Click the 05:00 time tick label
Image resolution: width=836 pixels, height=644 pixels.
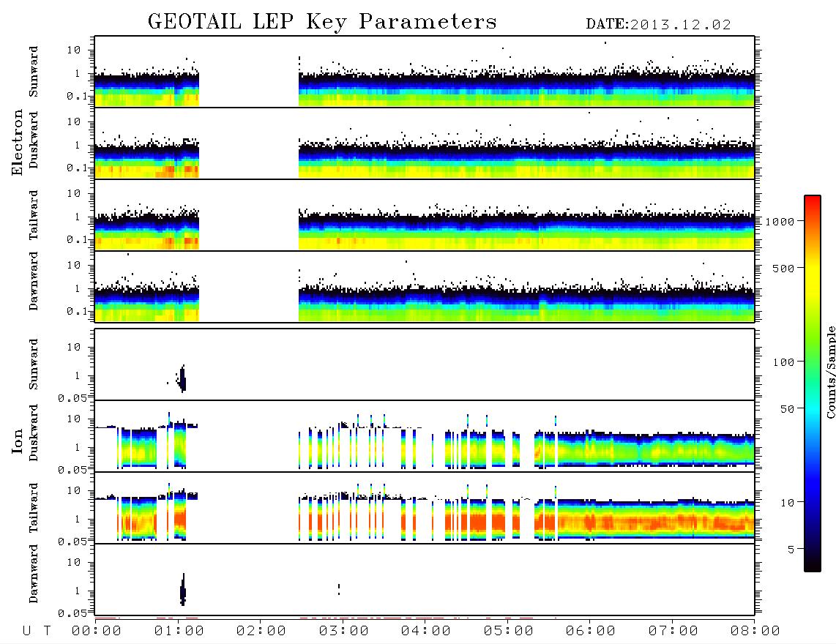(509, 631)
